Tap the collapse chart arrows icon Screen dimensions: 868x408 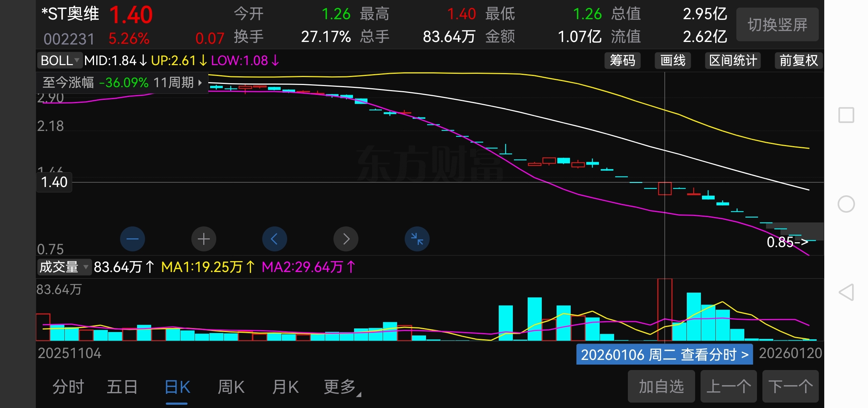pos(417,239)
